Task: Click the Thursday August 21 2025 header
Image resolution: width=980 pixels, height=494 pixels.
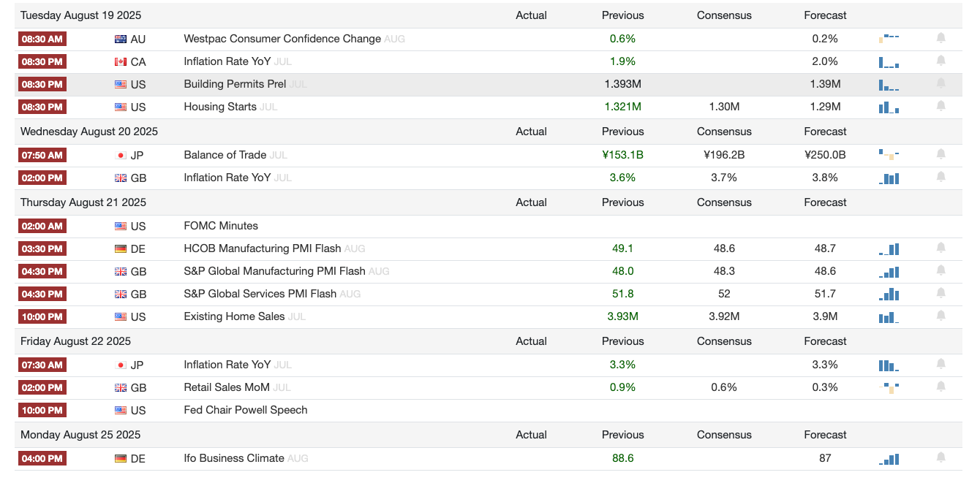Action: point(83,202)
